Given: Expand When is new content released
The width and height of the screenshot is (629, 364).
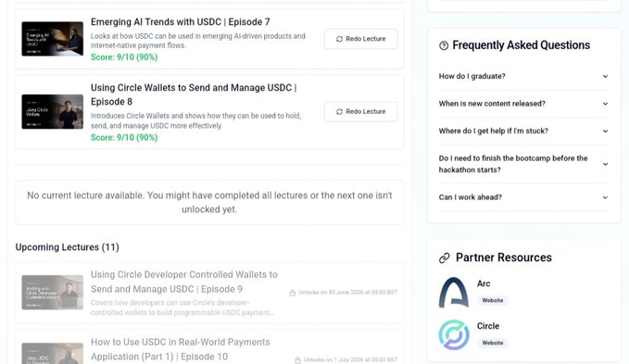Looking at the screenshot, I should pyautogui.click(x=523, y=104).
